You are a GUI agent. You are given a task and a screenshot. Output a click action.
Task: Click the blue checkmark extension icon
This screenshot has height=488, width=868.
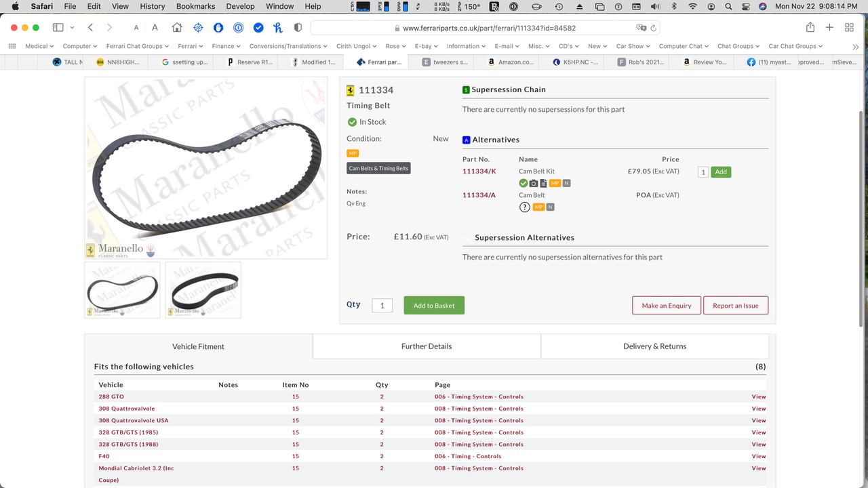click(x=258, y=28)
